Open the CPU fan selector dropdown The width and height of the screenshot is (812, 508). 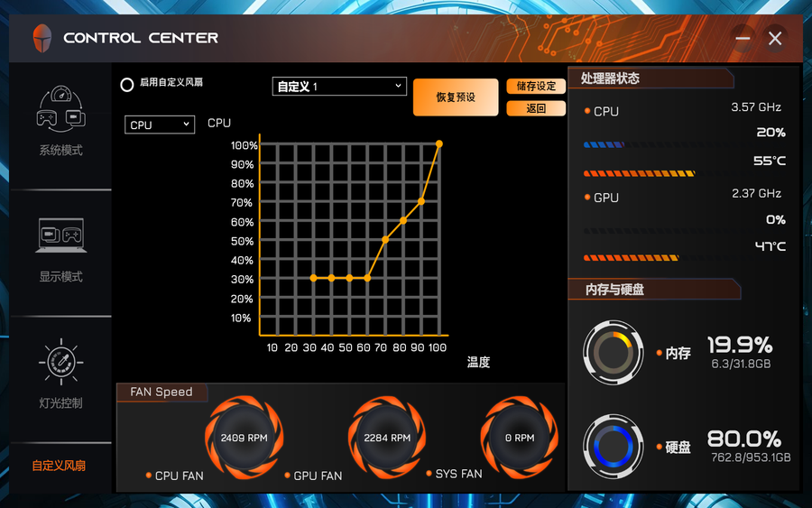tap(160, 125)
